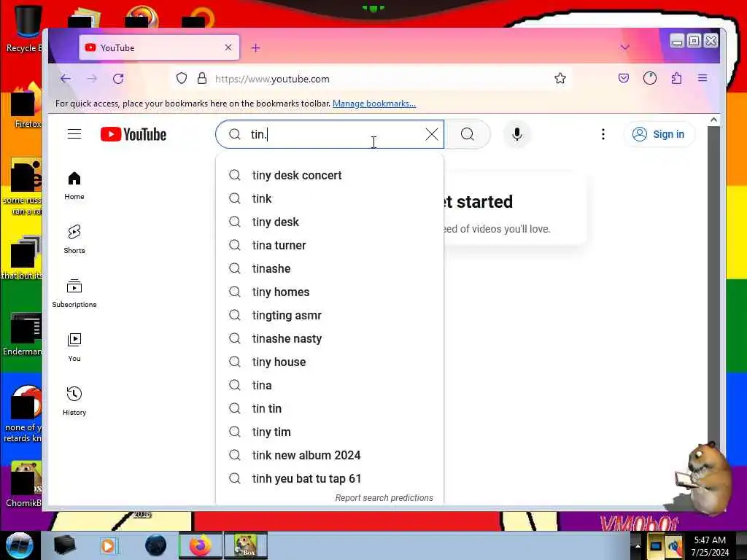Start voice search with the microphone
747x560 pixels.
point(517,134)
